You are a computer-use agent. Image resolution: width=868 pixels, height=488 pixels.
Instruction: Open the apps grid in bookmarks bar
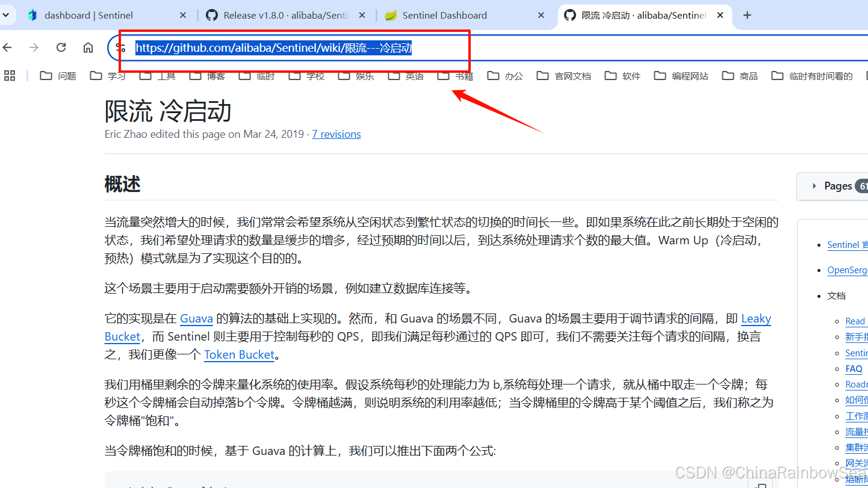(x=10, y=76)
